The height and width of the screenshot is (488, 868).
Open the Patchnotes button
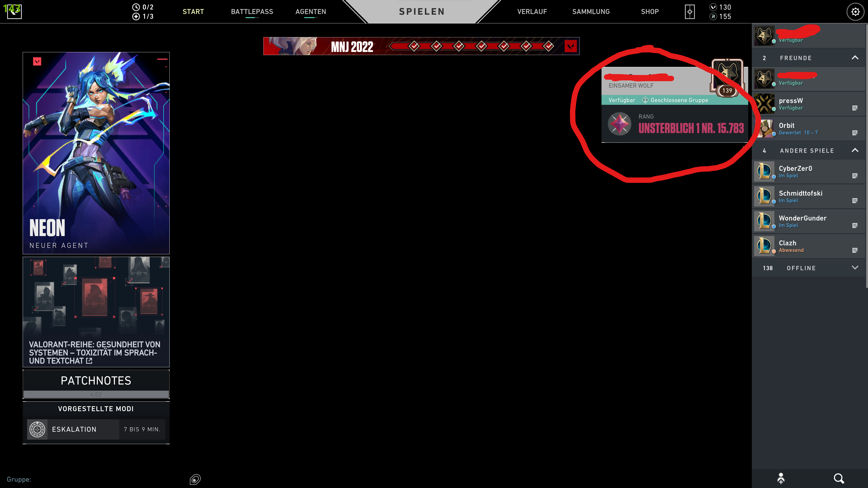coord(96,384)
